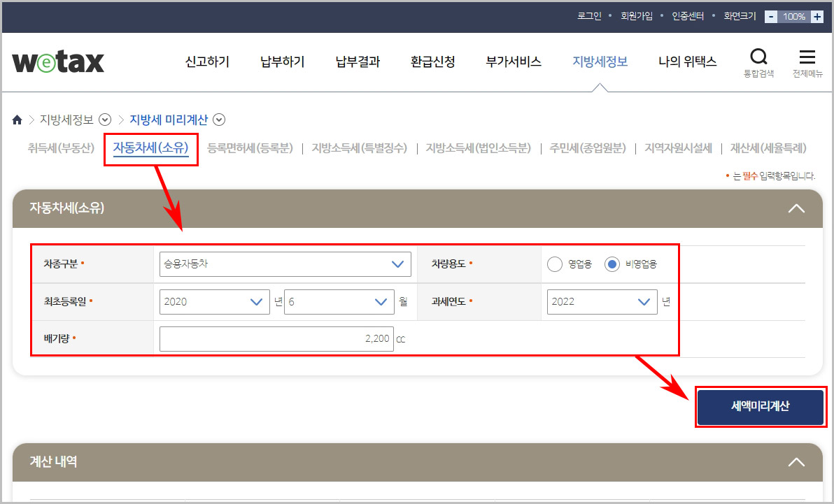Open the 전체메뉴 hamburger menu
The width and height of the screenshot is (834, 504).
pyautogui.click(x=807, y=57)
